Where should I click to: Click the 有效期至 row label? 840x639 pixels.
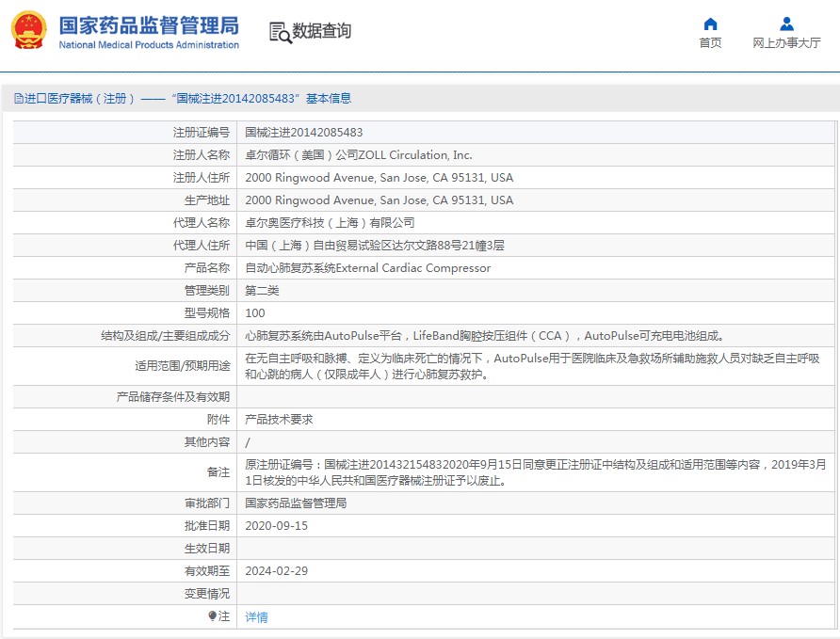click(x=207, y=571)
